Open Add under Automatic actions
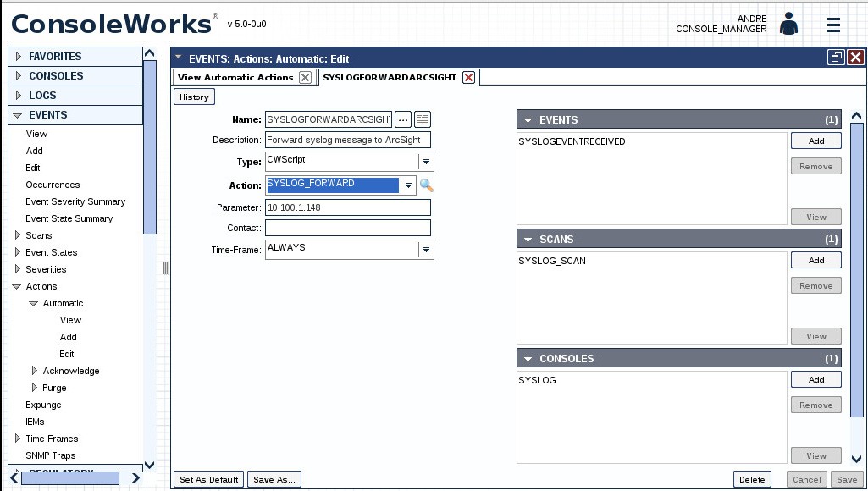The height and width of the screenshot is (491, 868). coord(68,337)
